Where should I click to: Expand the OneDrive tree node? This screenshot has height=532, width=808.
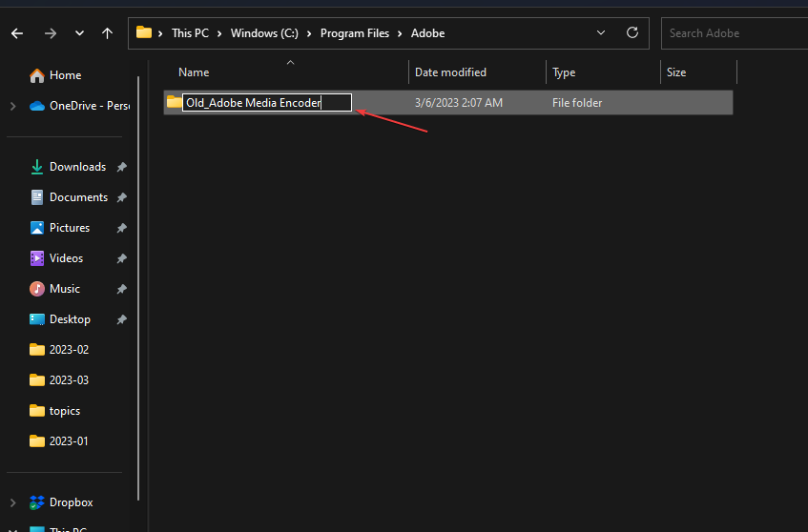13,106
